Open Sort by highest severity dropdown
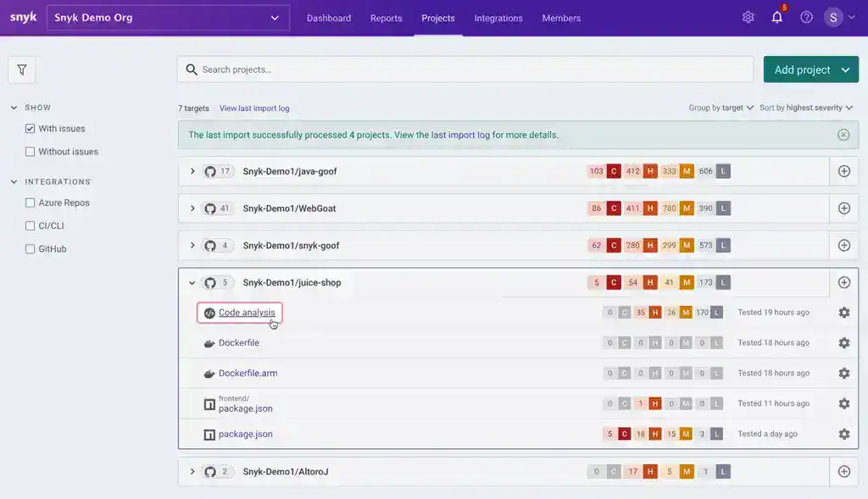 [806, 108]
